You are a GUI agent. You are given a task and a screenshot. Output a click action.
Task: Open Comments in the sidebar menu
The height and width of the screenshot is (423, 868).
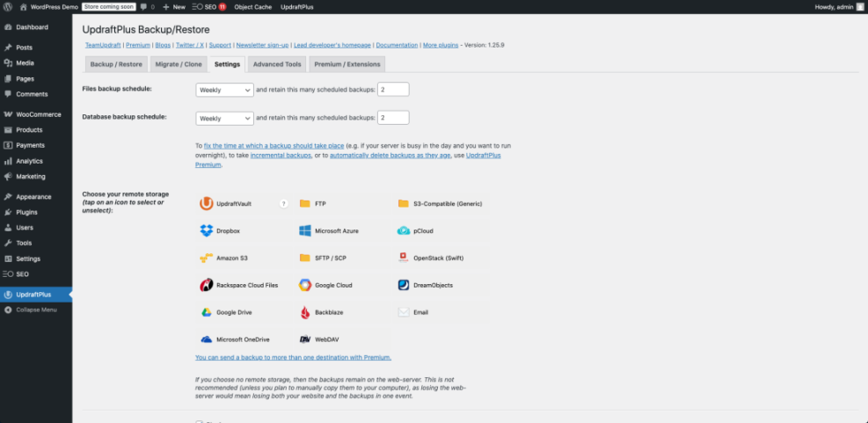click(x=36, y=94)
